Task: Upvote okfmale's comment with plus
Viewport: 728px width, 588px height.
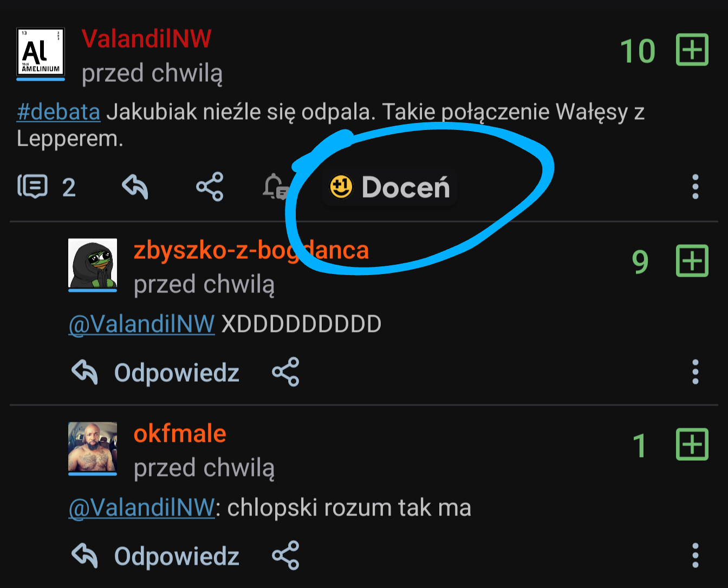Action: click(x=692, y=445)
